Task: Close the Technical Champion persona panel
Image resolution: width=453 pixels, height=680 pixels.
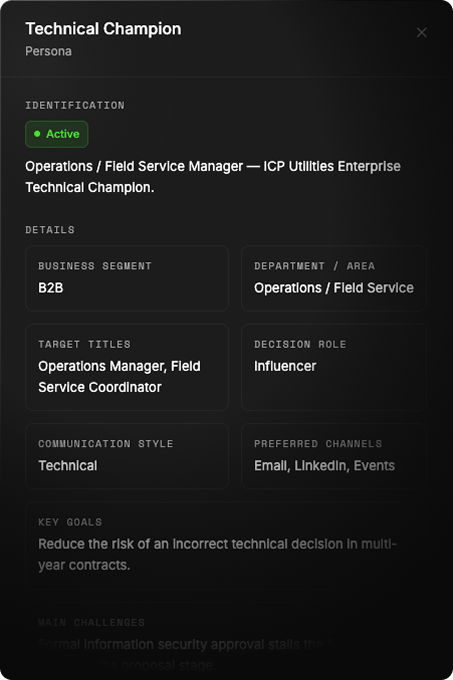Action: (421, 33)
